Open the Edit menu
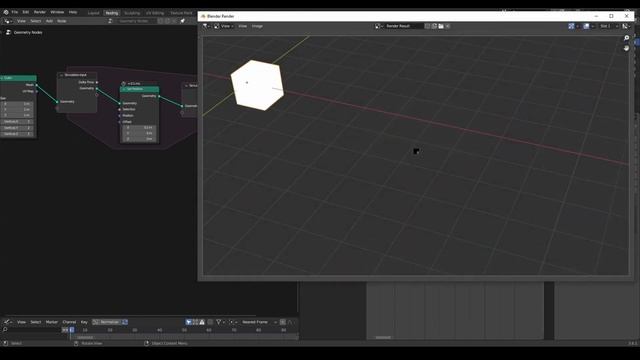 pos(26,12)
